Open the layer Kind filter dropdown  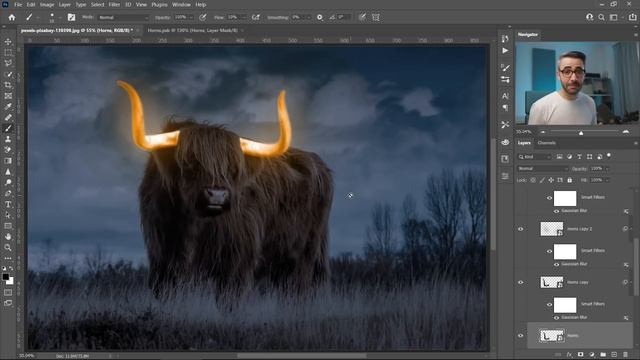click(534, 157)
